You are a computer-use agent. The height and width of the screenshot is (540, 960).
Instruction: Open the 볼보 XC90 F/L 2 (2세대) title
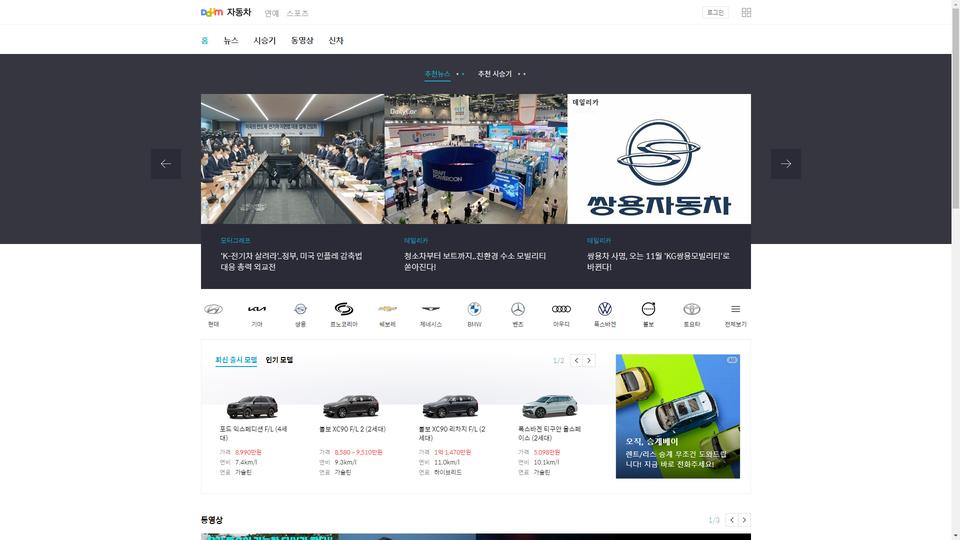[352, 429]
